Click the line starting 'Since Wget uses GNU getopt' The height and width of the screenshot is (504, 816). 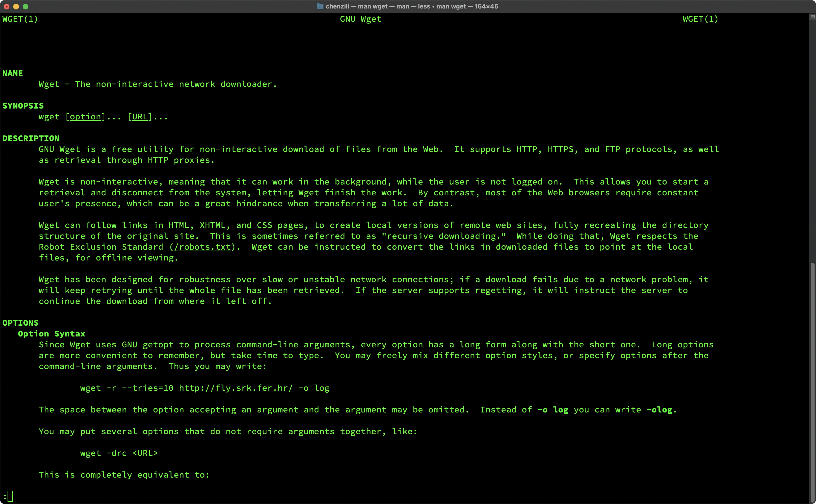[x=376, y=345]
